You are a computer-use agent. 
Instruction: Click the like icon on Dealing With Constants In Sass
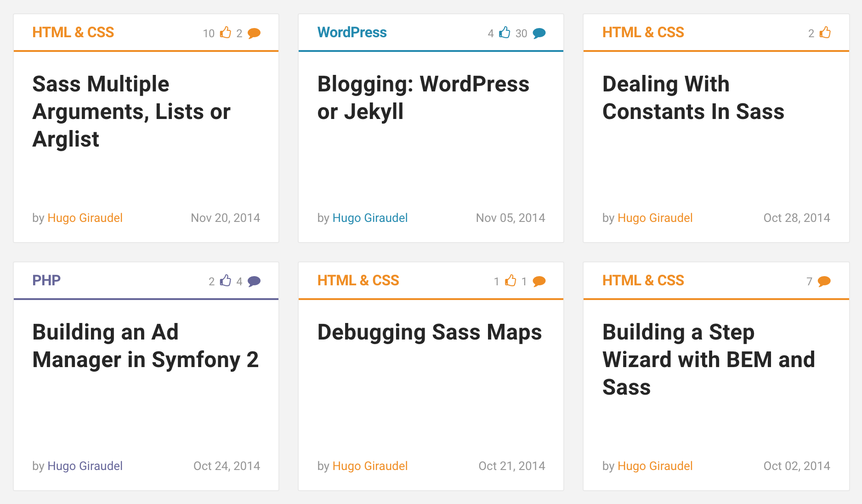tap(825, 33)
